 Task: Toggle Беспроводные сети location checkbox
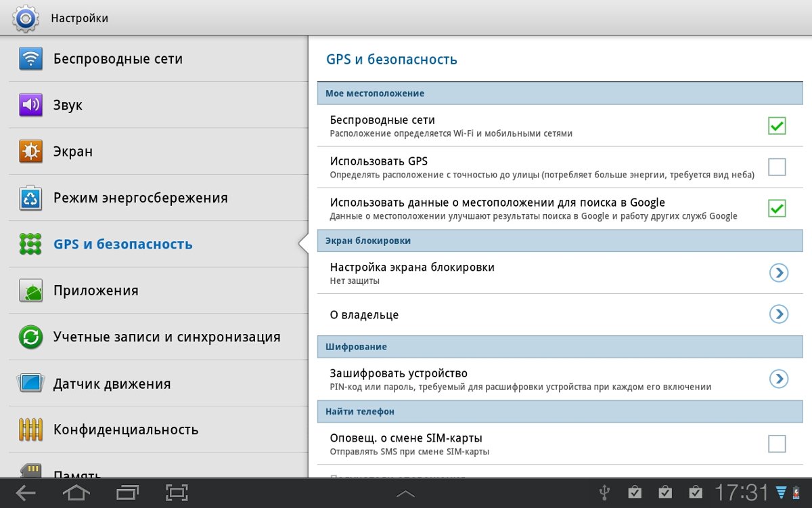coord(777,126)
